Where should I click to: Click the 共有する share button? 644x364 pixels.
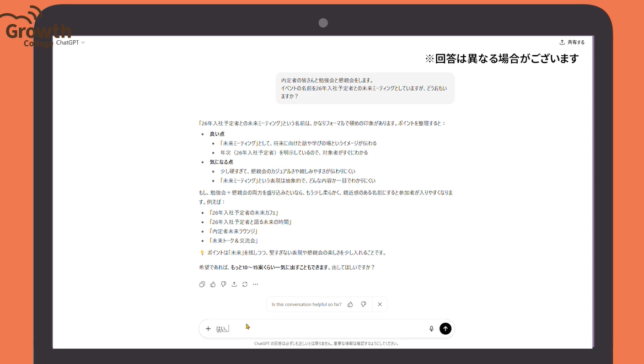(572, 42)
